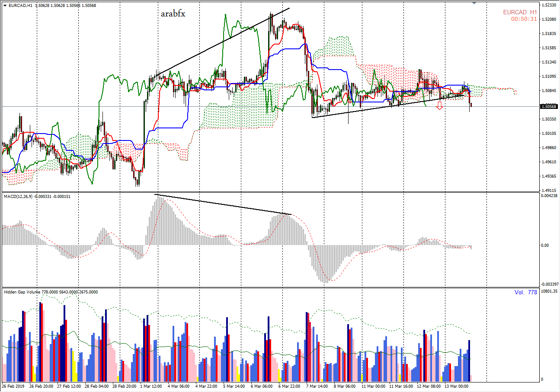The image size is (560, 392).
Task: Click volume scale value 10801.35
Action: (549, 291)
